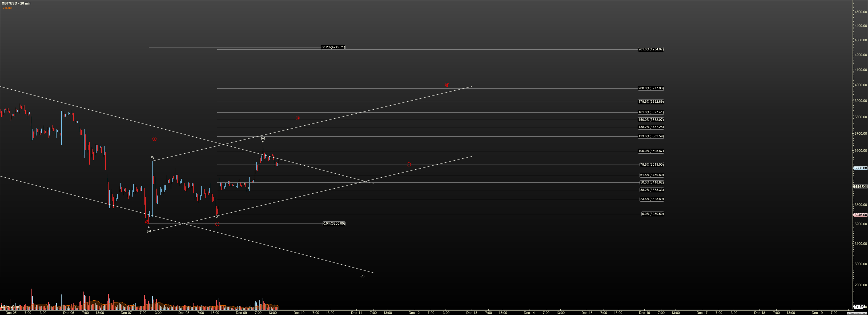The width and height of the screenshot is (868, 315).
Task: Select the 38.2%(4249.71) retracement label
Action: 333,47
